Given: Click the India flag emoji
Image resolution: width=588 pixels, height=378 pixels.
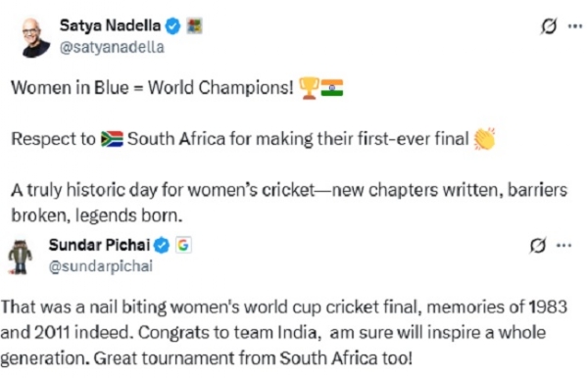Looking at the screenshot, I should coord(332,88).
